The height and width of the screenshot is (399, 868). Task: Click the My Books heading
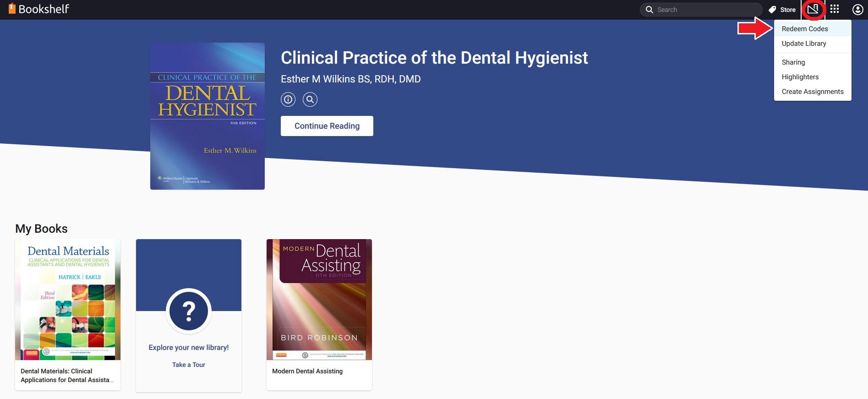tap(42, 229)
